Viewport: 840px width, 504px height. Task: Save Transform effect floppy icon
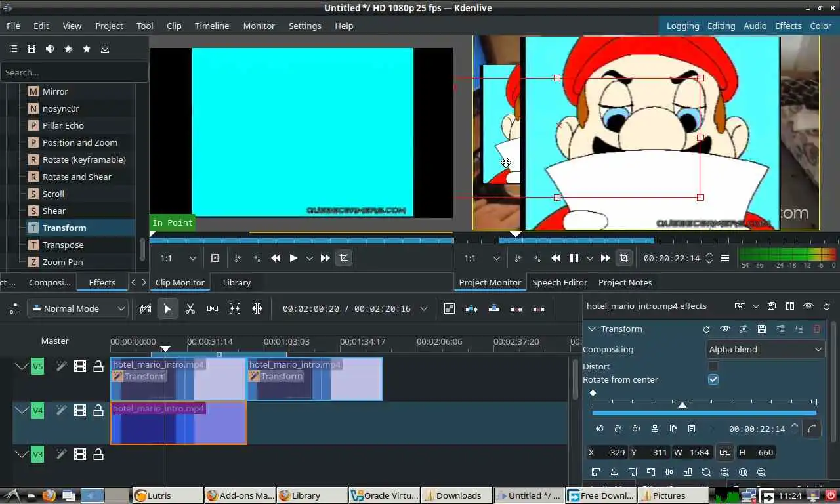762,329
